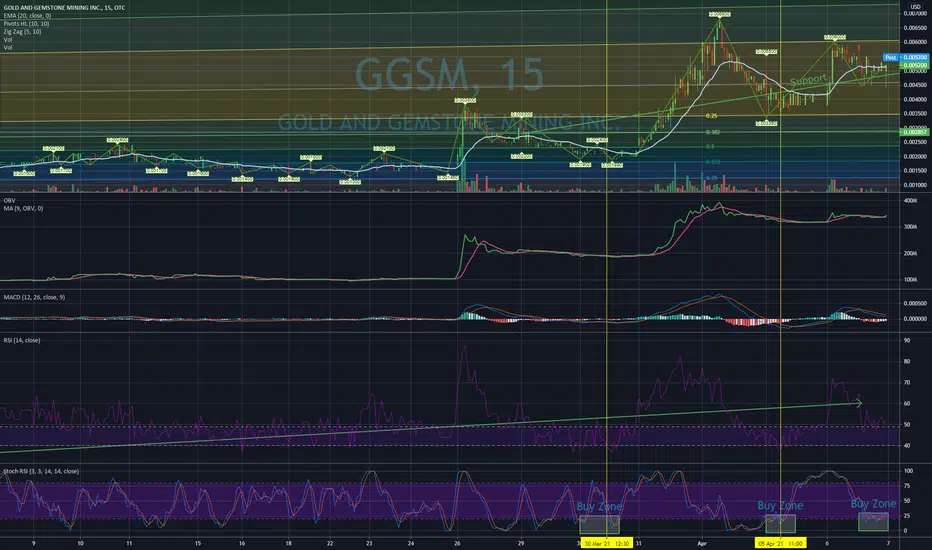The image size is (932, 550).
Task: Click the 18 label on date axis
Action: click(x=288, y=543)
